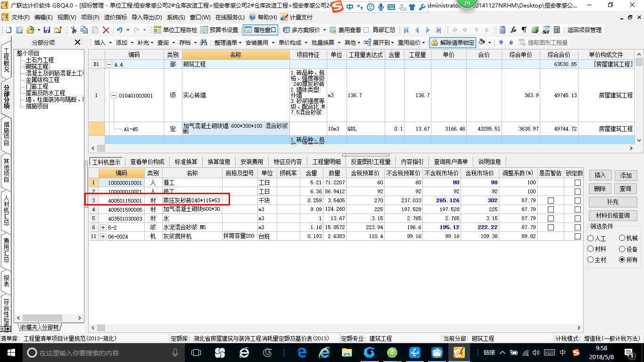This screenshot has height=362, width=644.
Task: Switch to 查看单价构成 tab
Action: tap(147, 162)
